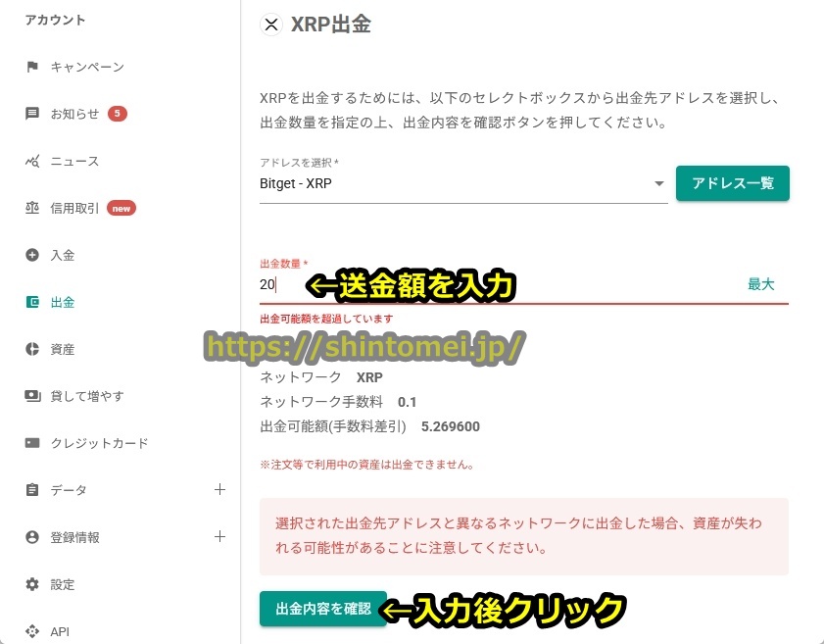Image resolution: width=824 pixels, height=644 pixels.
Task: Click the new badge beside 信用取引
Action: [x=121, y=208]
